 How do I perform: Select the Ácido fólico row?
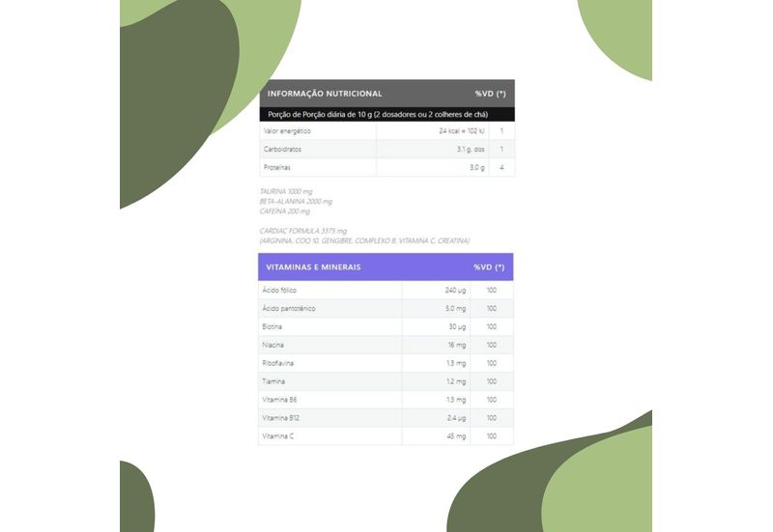coord(386,290)
